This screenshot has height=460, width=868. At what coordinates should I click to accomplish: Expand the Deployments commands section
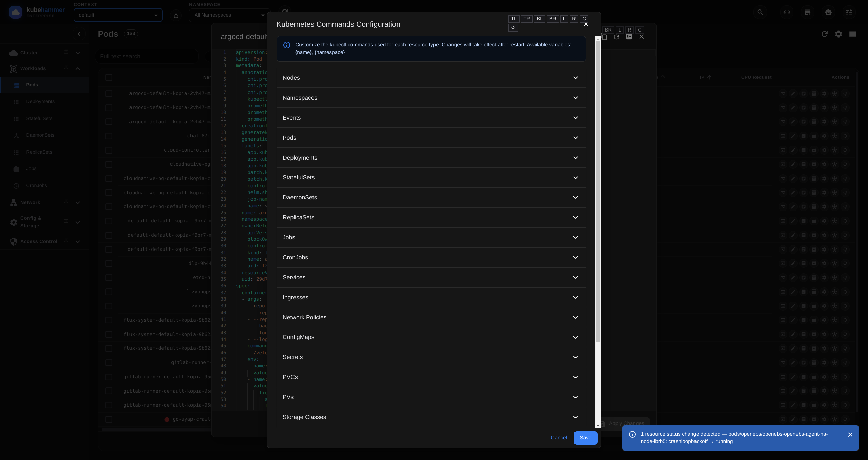click(x=431, y=158)
